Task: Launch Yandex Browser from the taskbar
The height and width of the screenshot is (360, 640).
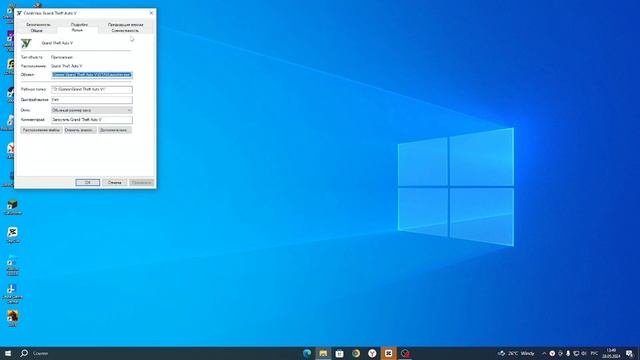Action: 372,353
